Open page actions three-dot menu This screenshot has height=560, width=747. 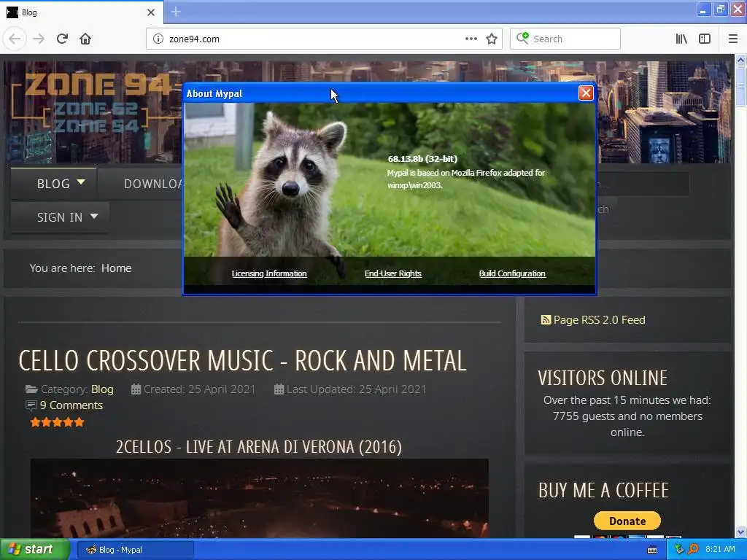pyautogui.click(x=471, y=39)
